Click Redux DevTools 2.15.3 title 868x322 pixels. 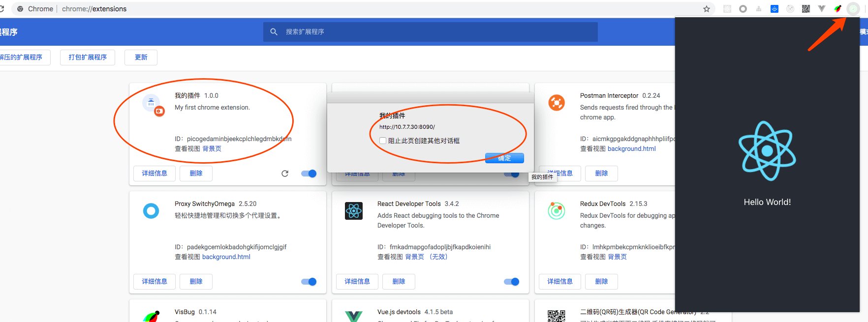click(x=614, y=204)
